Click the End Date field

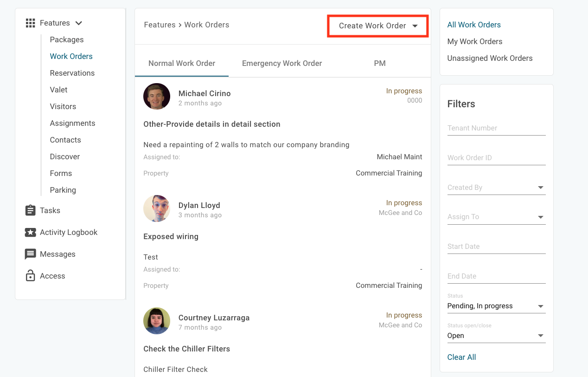pos(496,276)
